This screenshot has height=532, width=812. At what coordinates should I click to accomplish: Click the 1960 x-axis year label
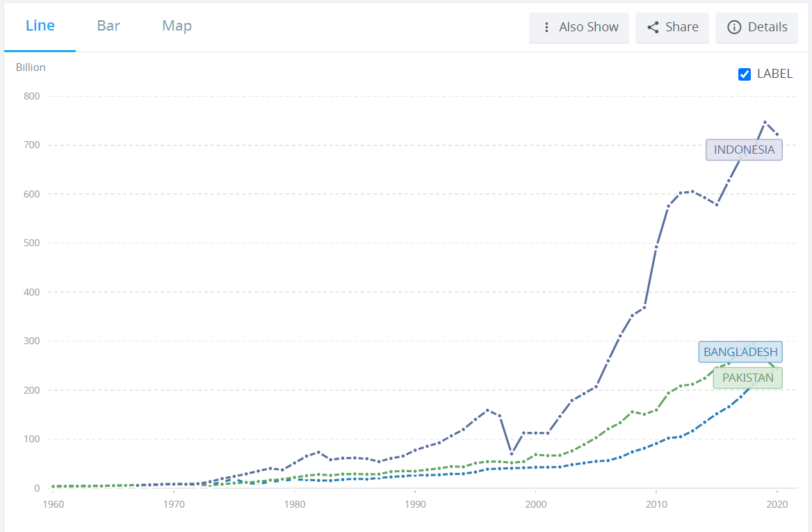(54, 504)
